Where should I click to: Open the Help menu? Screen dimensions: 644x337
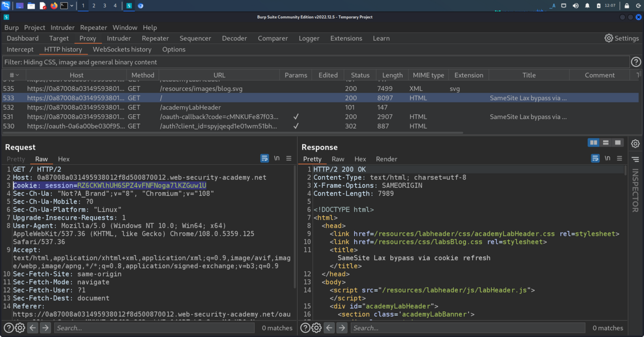(x=150, y=27)
